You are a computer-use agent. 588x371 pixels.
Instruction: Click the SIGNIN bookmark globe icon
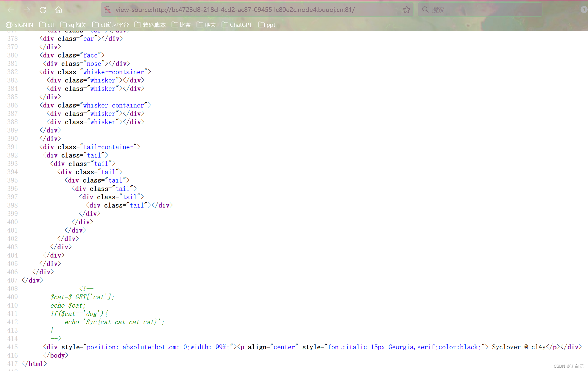coord(9,25)
